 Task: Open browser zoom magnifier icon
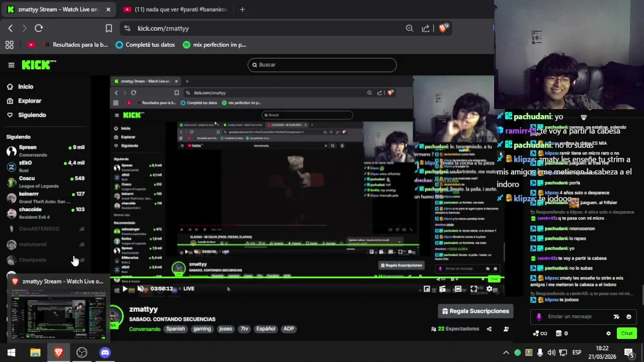click(410, 29)
